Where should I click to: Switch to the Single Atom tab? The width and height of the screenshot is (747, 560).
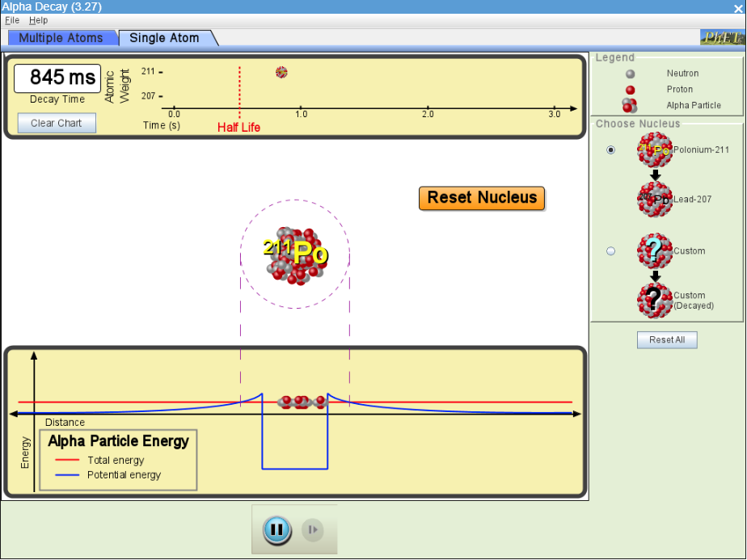coord(164,38)
